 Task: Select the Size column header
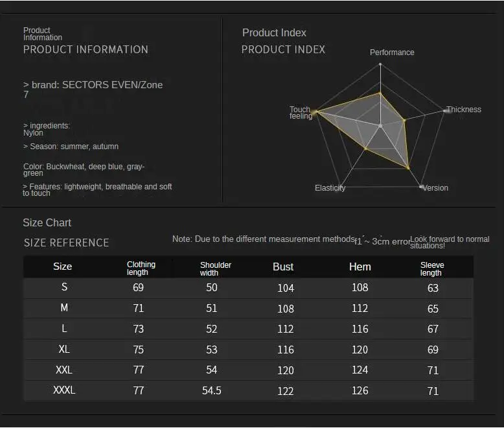[x=63, y=267]
